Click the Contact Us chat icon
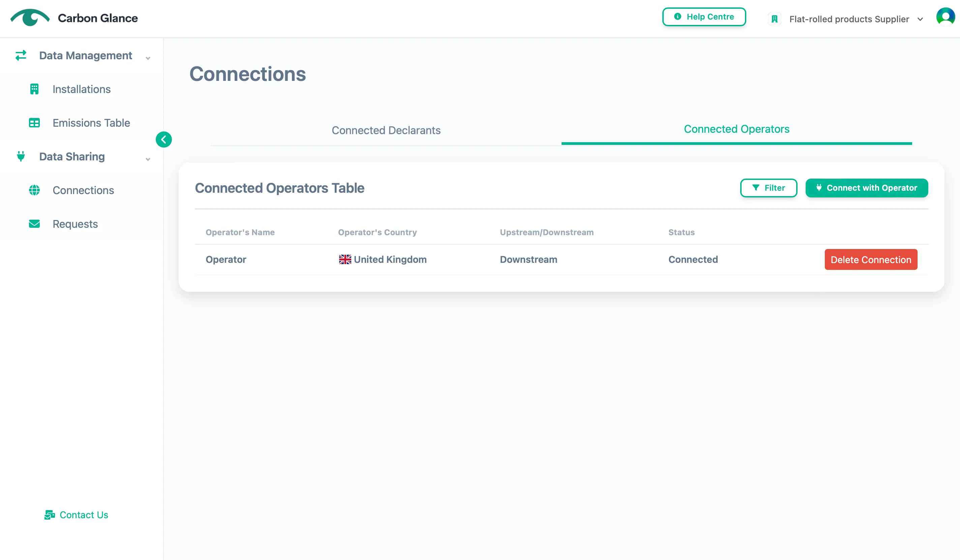960x560 pixels. (50, 515)
